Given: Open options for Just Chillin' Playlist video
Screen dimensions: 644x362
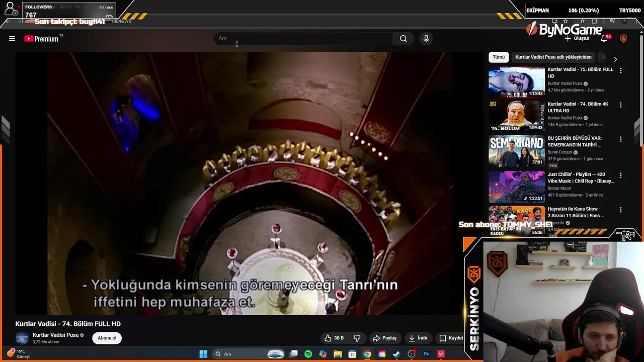Looking at the screenshot, I should tap(620, 175).
